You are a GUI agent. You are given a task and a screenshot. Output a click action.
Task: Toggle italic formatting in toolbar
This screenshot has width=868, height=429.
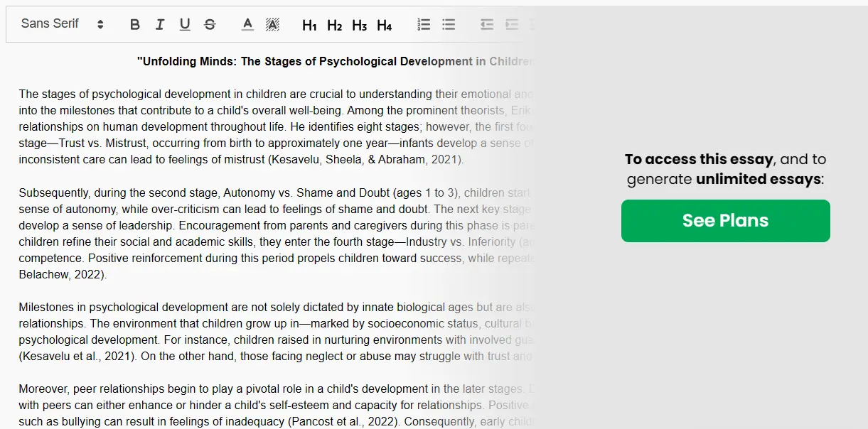[x=160, y=25]
